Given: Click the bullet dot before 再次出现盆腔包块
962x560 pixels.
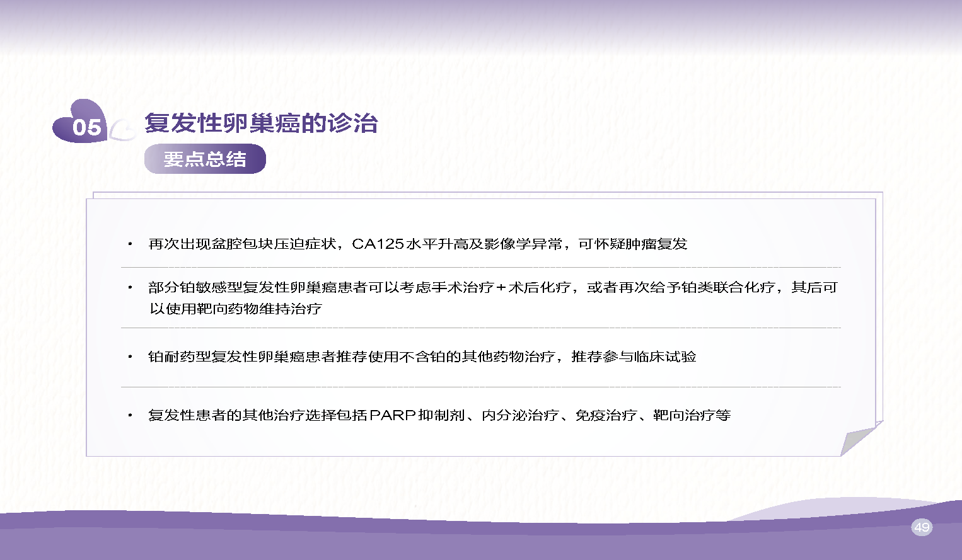Looking at the screenshot, I should click(130, 244).
